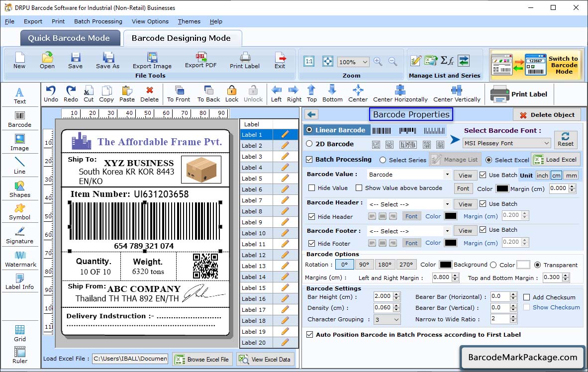This screenshot has height=372, width=588.
Task: Delete the selected object via toolbar
Action: (149, 94)
